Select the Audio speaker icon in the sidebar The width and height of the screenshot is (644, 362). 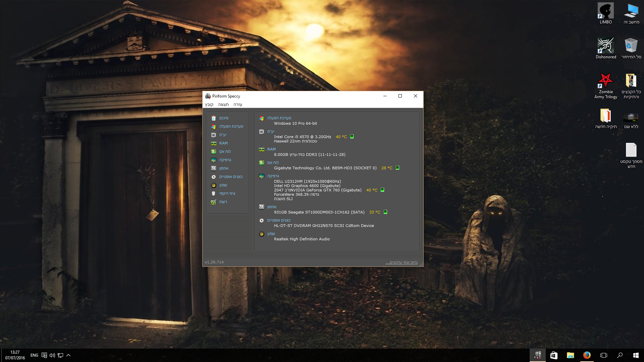pos(214,185)
